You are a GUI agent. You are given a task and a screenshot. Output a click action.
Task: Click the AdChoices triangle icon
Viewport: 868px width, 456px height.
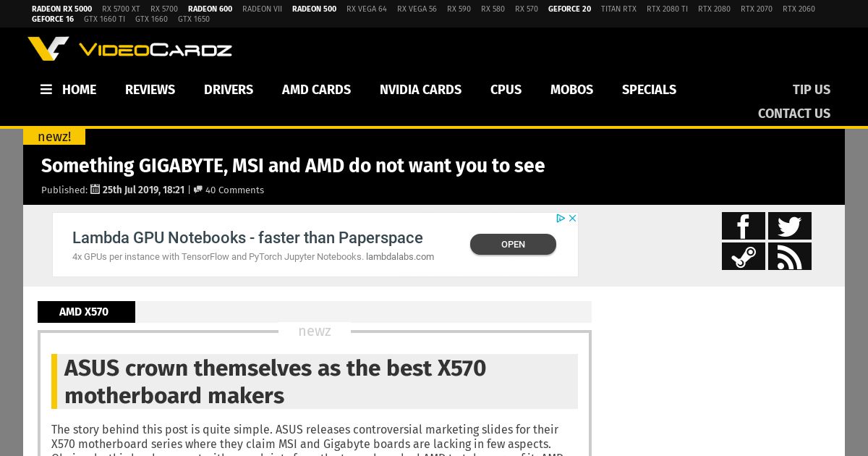[x=561, y=218]
